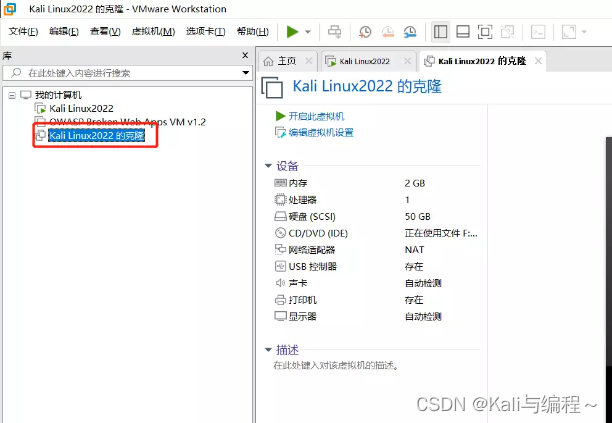Click the revert to snapshot icon

pyautogui.click(x=388, y=32)
